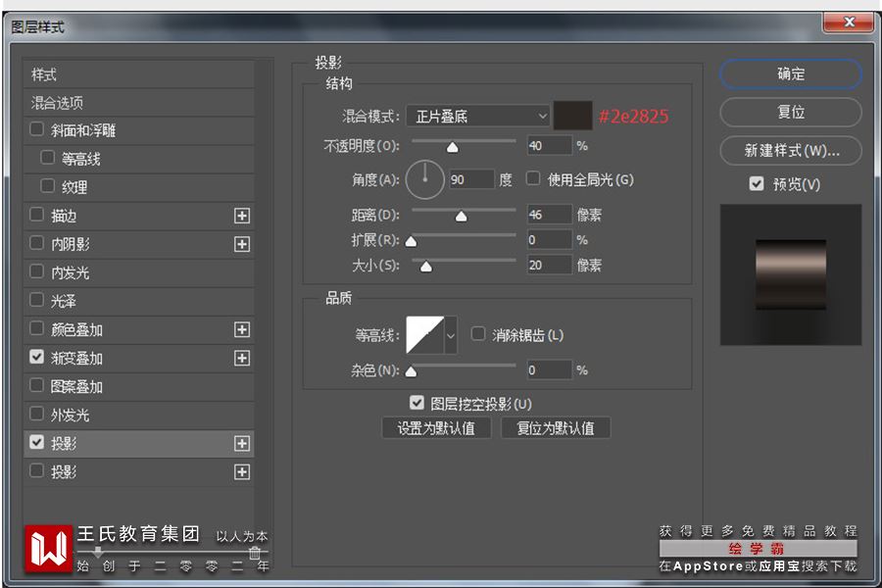
Task: Enable the 内发光 checkbox
Action: pyautogui.click(x=36, y=271)
